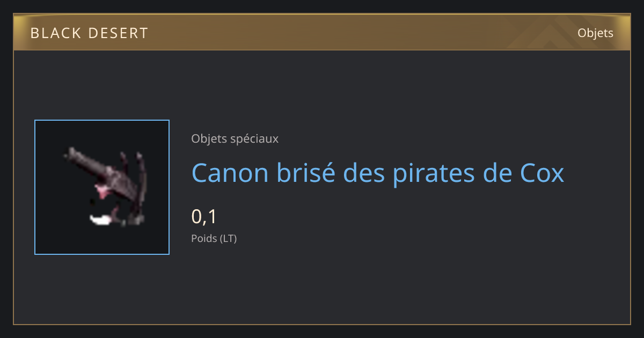The width and height of the screenshot is (644, 338).
Task: Open the Canon brisé des pirates de Cox link
Action: click(x=378, y=173)
